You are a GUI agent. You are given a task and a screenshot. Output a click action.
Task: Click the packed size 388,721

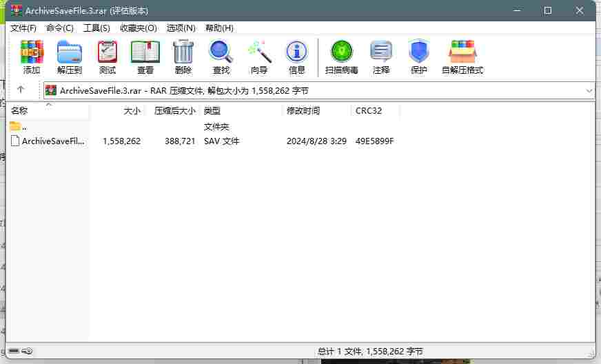point(180,141)
